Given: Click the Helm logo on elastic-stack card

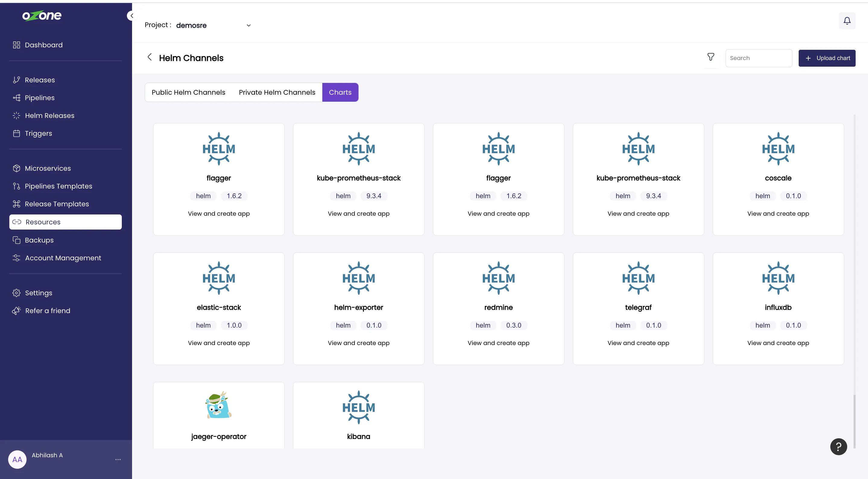Looking at the screenshot, I should click(x=219, y=278).
